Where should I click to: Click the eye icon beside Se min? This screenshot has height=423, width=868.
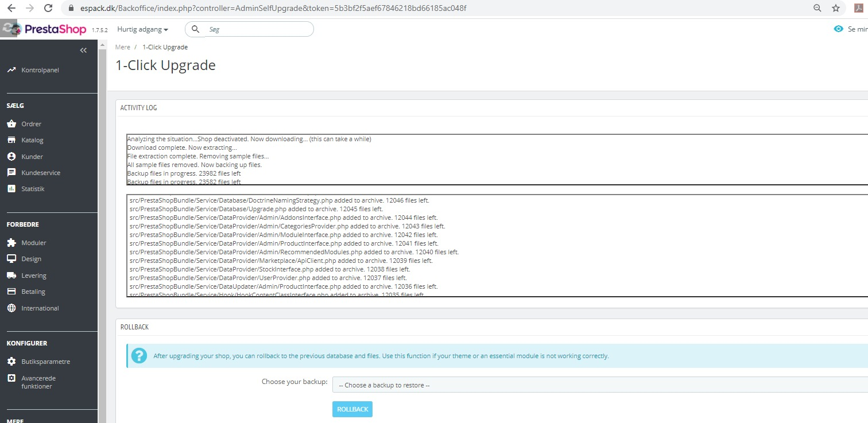[x=839, y=29]
